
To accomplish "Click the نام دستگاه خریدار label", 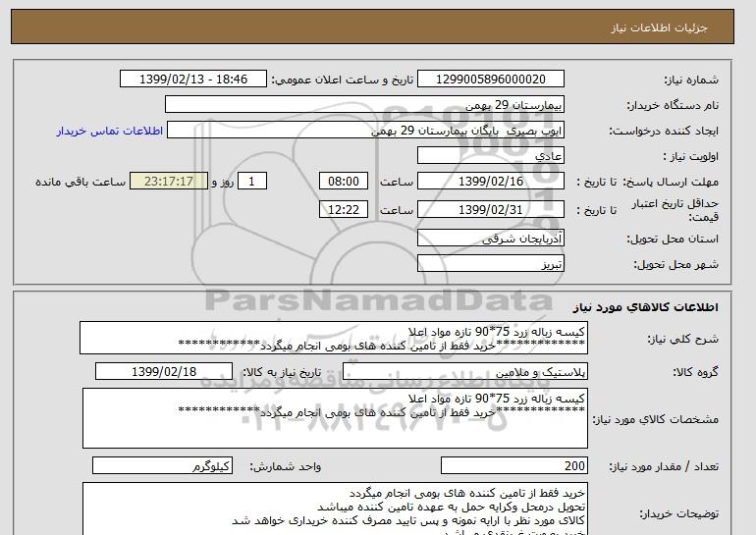I will [673, 105].
